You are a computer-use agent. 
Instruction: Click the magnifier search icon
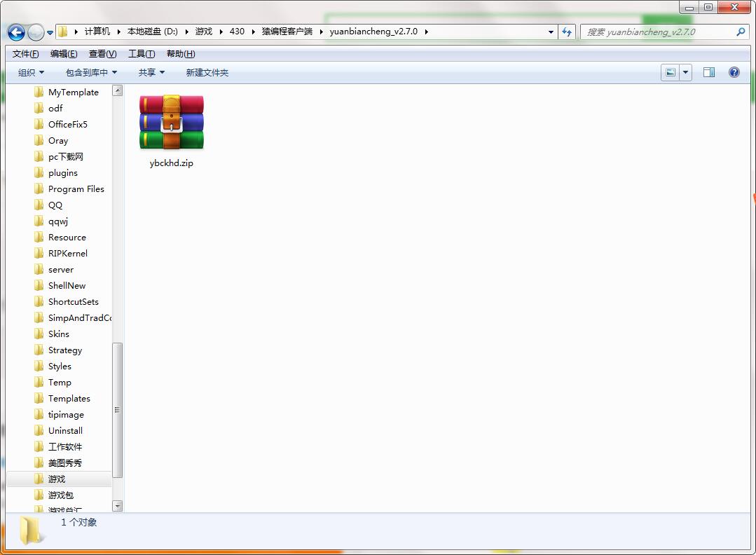741,32
